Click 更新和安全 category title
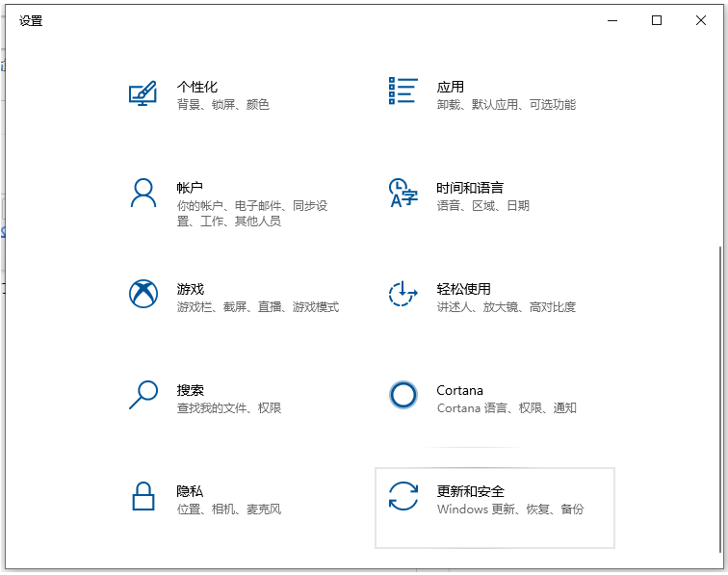The width and height of the screenshot is (728, 575). (470, 491)
